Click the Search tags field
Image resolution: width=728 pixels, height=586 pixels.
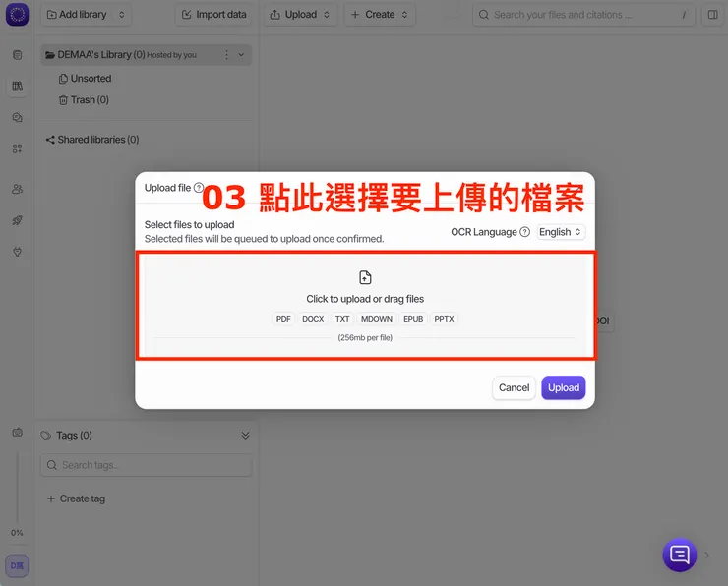point(147,465)
